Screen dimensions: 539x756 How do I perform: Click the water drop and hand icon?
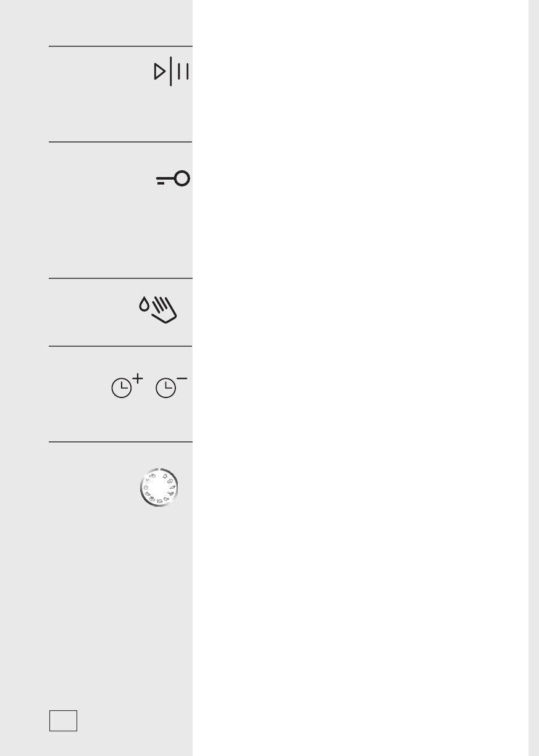pos(158,308)
